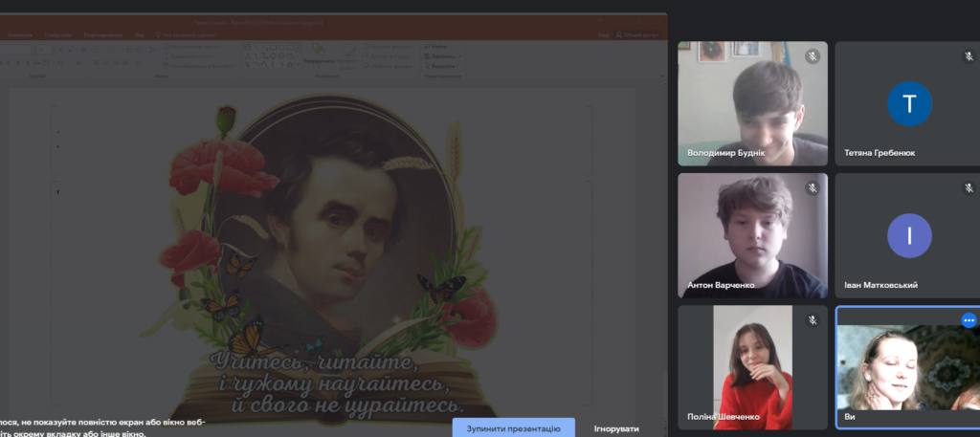This screenshot has height=437, width=980.
Task: Open Контур фигуры dropdown
Action: tap(387, 56)
